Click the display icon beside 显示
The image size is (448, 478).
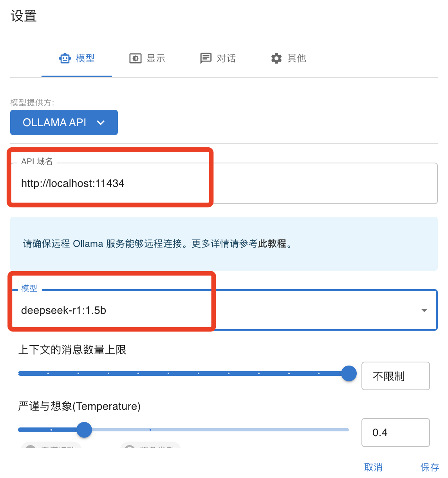135,58
